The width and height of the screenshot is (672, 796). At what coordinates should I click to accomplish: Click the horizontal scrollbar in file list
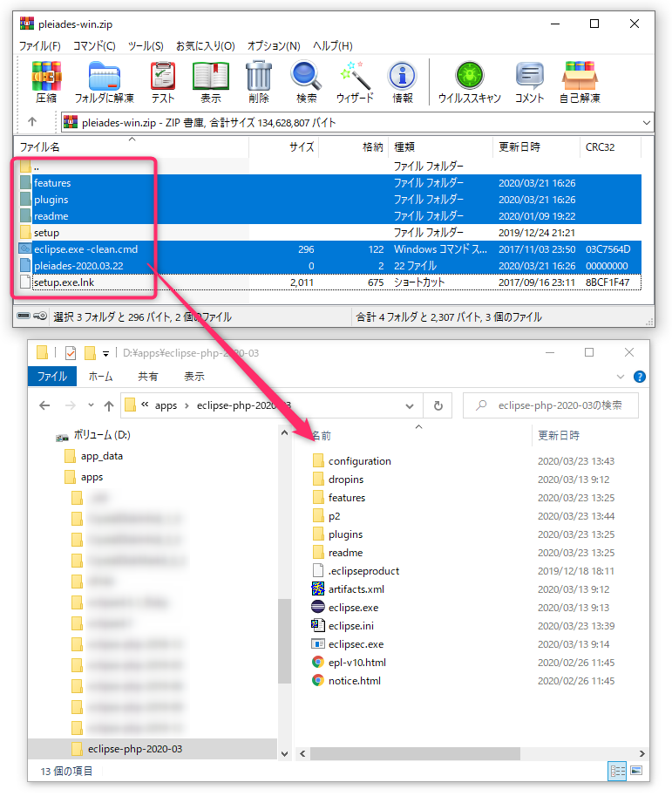click(415, 754)
